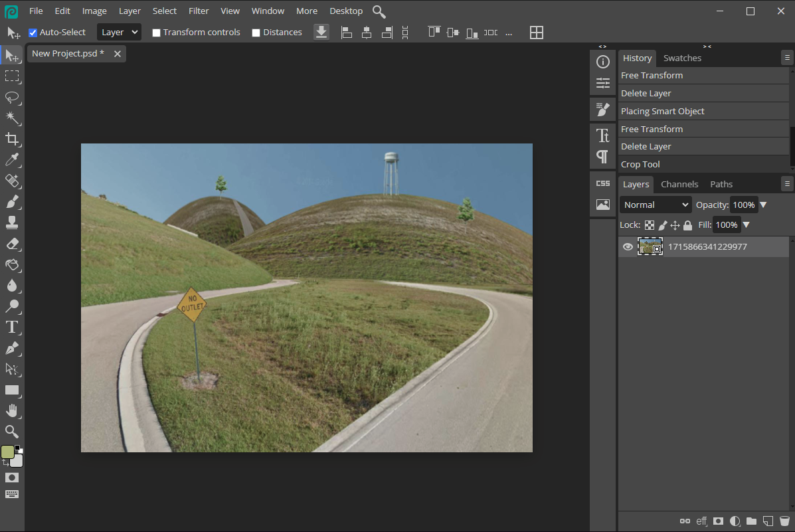
Task: Select the Rectangle Select tool
Action: (12, 76)
